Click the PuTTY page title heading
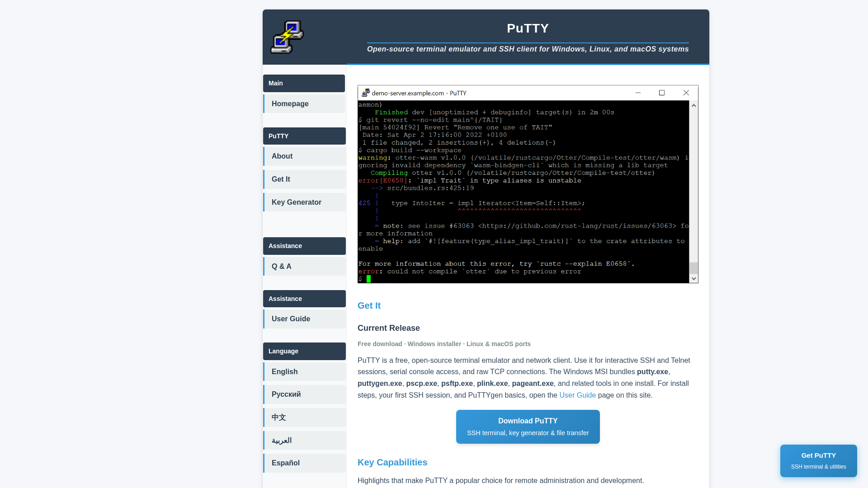The width and height of the screenshot is (868, 488). 528,28
